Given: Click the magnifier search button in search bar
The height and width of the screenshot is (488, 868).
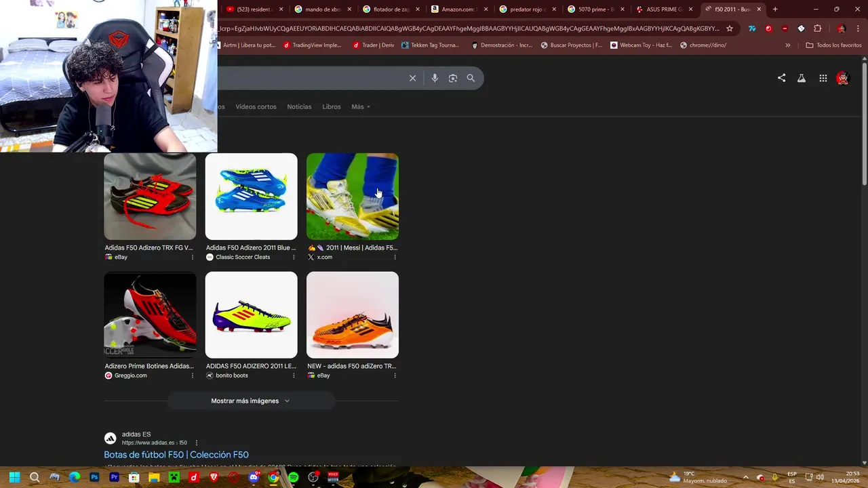Looking at the screenshot, I should (471, 78).
